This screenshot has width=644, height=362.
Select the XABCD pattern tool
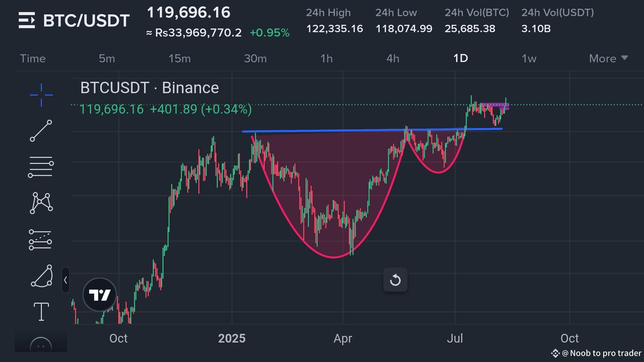[41, 203]
